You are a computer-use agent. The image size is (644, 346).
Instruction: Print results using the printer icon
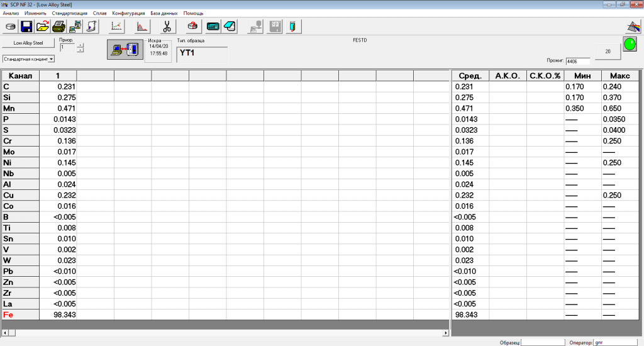58,26
